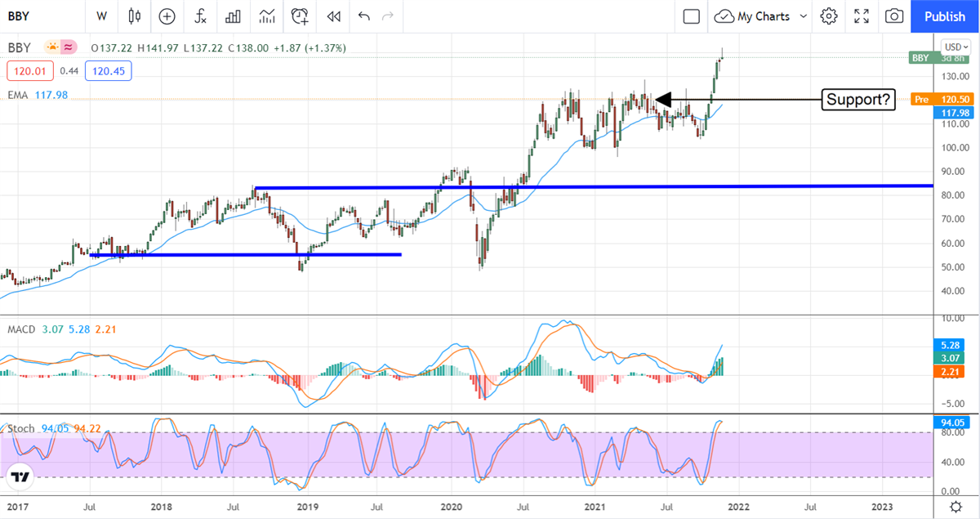Screen dimensions: 980x519
Task: Open the fx Indicators menu
Action: click(x=200, y=16)
